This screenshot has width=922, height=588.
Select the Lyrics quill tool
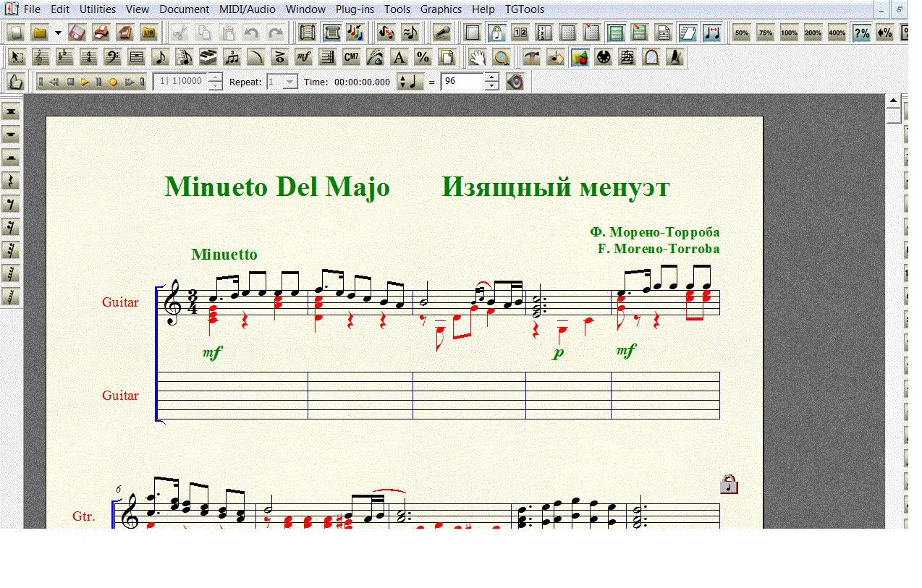375,57
